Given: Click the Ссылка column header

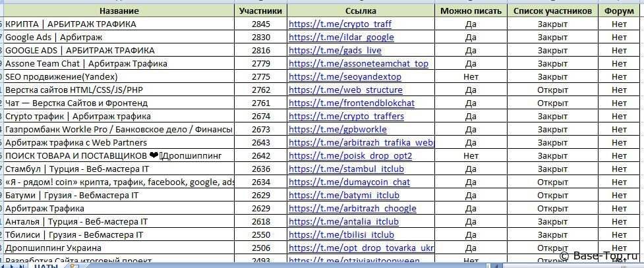Looking at the screenshot, I should pyautogui.click(x=361, y=11).
